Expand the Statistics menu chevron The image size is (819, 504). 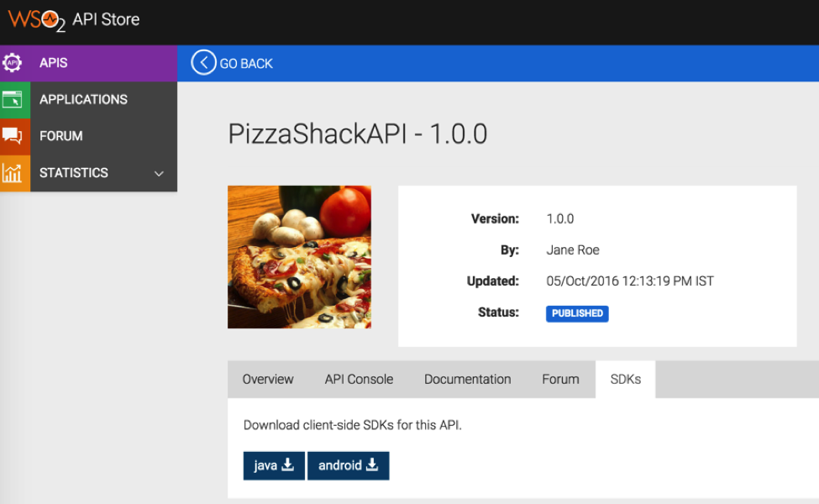coord(159,173)
